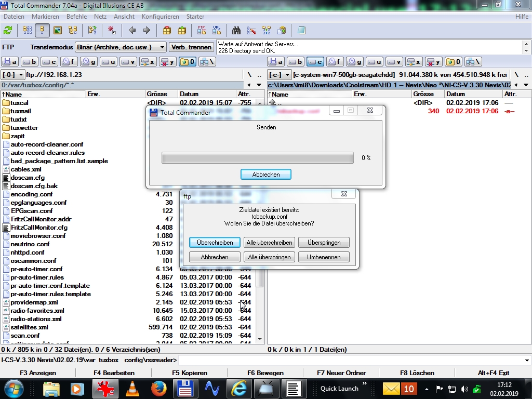The height and width of the screenshot is (399, 532).
Task: Select drive c button in left panel
Action: [49, 62]
